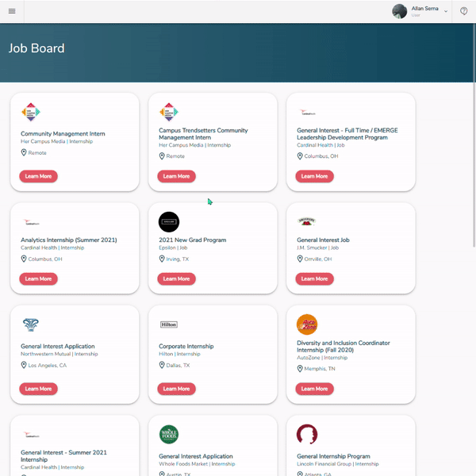Click the AutoZone orange logo
Viewport: 476px width, 476px height.
click(307, 324)
